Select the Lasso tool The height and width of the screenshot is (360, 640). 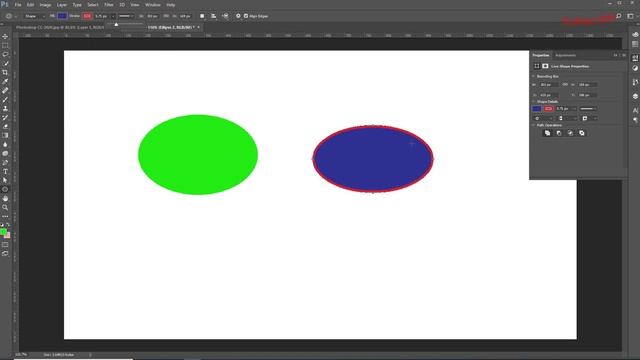[x=5, y=54]
